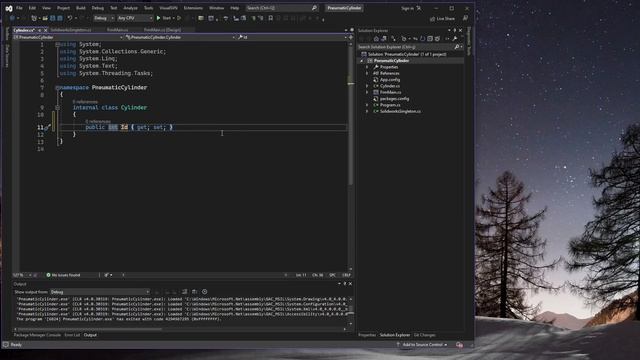Screen dimensions: 640x360
Task: Click the Undo toolbar icon
Action: point(70,18)
